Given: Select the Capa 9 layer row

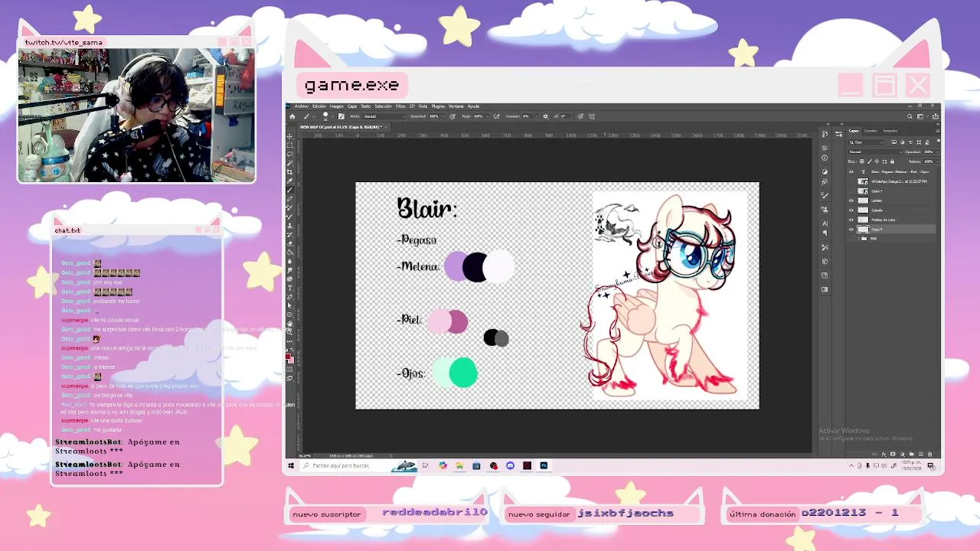Looking at the screenshot, I should coord(892,229).
